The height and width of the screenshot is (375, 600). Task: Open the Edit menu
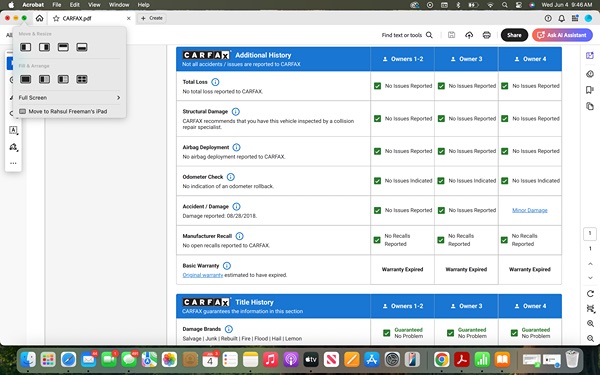pos(75,5)
